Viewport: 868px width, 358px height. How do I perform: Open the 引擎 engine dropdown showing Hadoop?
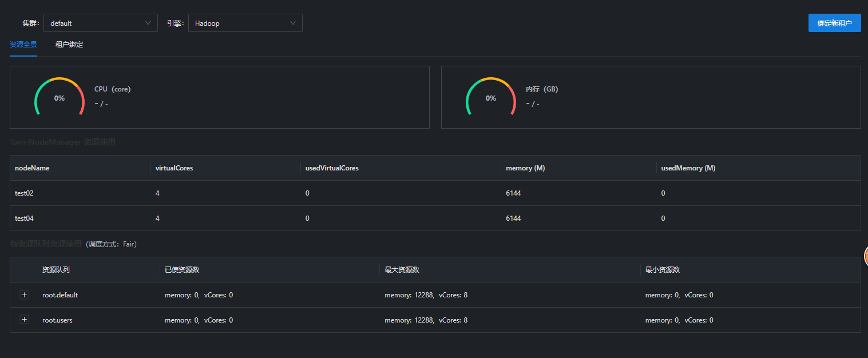tap(245, 23)
